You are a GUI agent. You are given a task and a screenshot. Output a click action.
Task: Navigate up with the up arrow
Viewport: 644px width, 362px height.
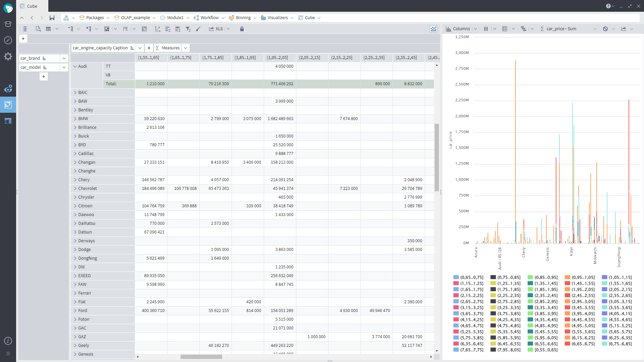point(22,18)
